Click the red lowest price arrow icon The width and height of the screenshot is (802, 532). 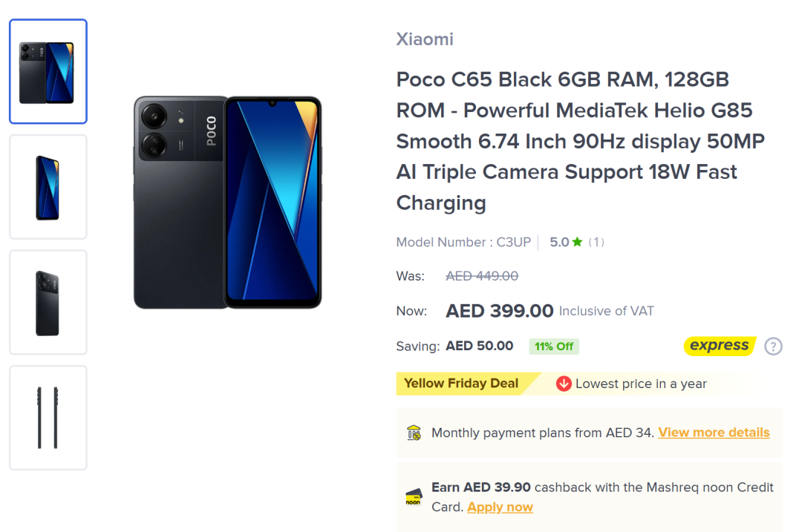point(564,384)
